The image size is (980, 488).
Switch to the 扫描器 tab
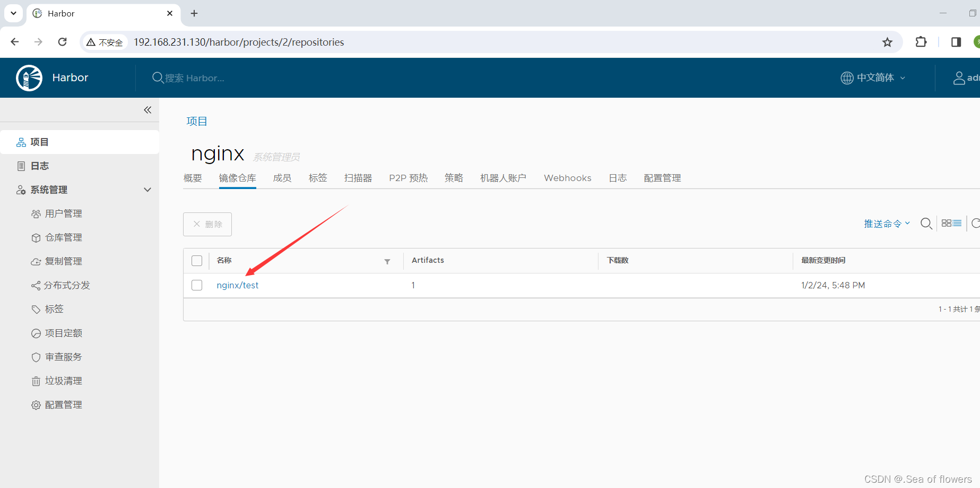[x=358, y=178]
